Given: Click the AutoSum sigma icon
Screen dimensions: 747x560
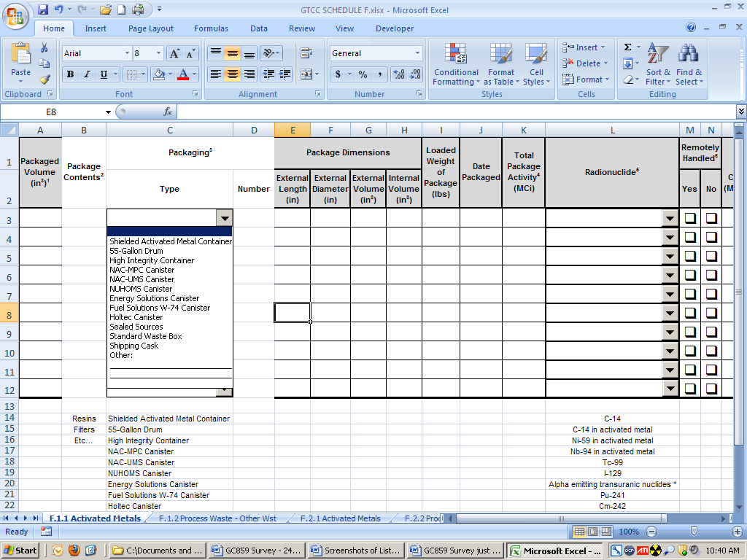Looking at the screenshot, I should pos(627,47).
